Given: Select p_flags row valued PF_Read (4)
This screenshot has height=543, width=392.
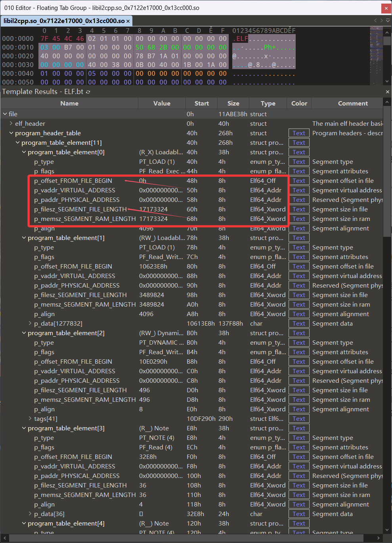Looking at the screenshot, I should click(192, 447).
